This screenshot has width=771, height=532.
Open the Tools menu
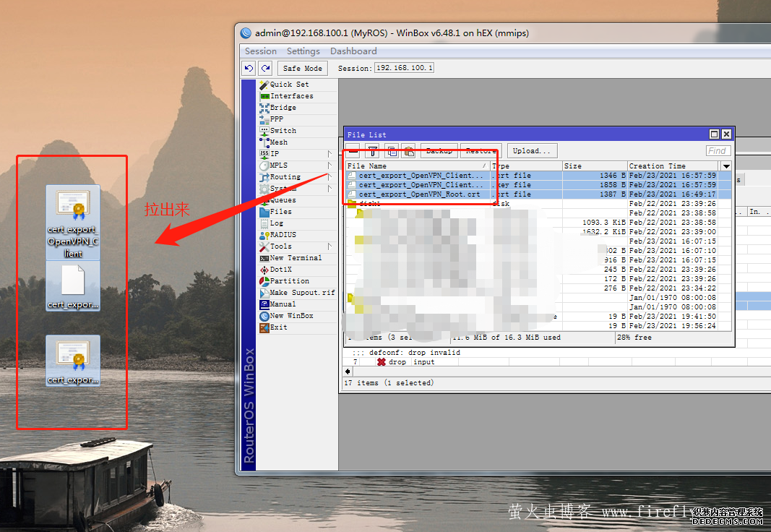(x=280, y=246)
